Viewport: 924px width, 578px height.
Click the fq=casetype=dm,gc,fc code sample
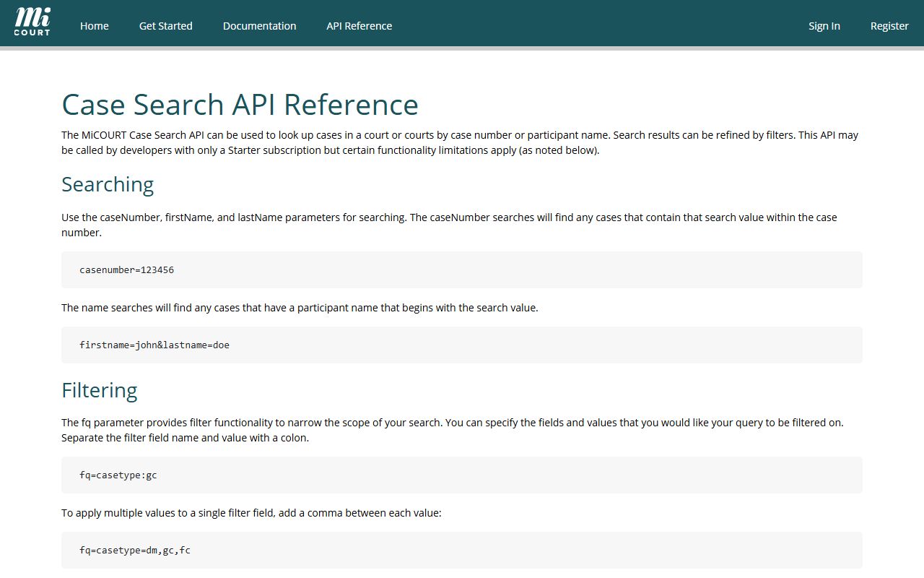click(x=462, y=550)
